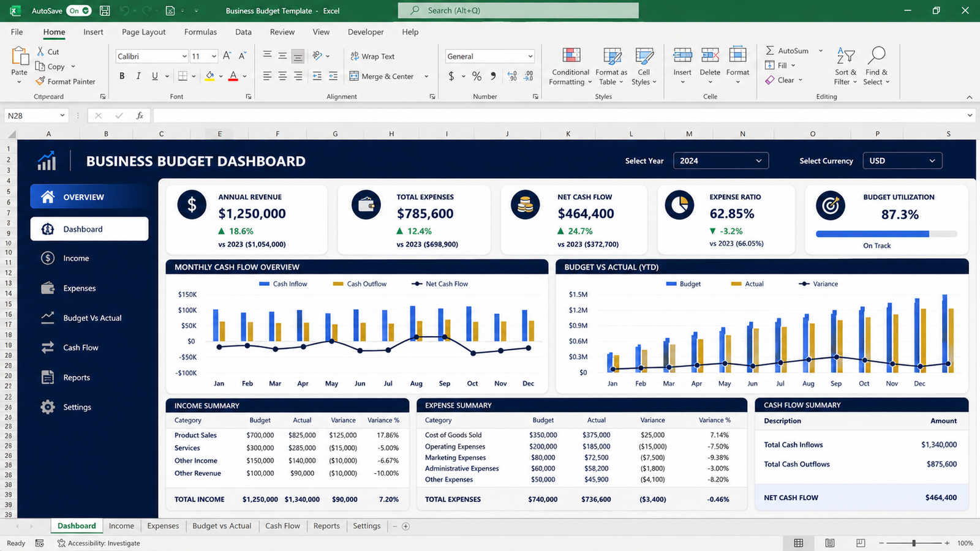Click the Format Painter icon
The height and width of the screenshot is (551, 980).
coord(40,81)
